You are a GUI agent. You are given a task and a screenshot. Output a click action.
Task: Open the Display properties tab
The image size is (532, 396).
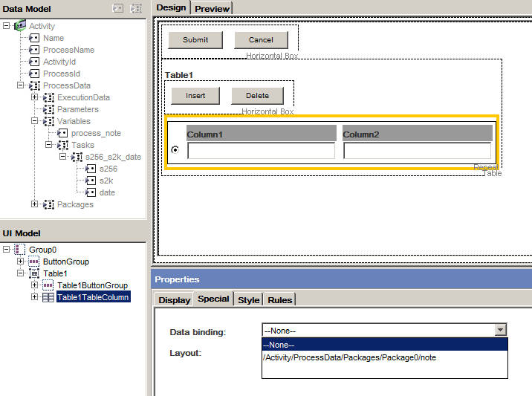click(x=175, y=300)
